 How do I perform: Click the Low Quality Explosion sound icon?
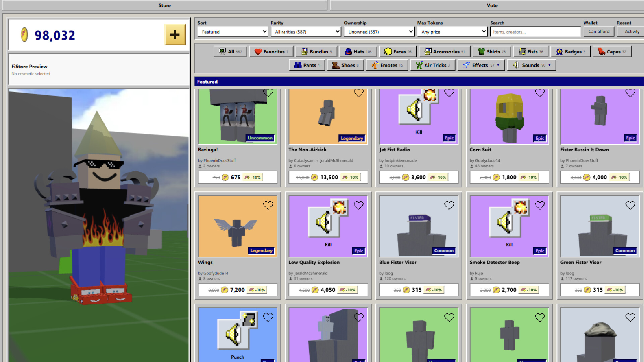324,222
